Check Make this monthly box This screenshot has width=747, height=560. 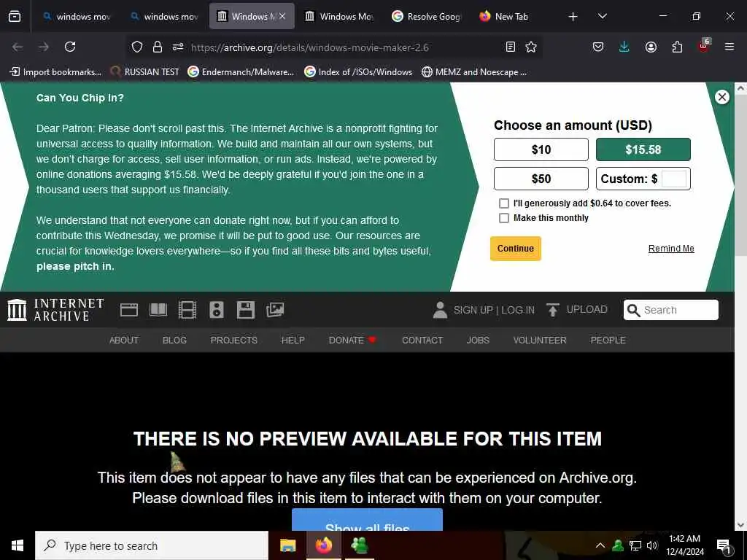coord(504,218)
